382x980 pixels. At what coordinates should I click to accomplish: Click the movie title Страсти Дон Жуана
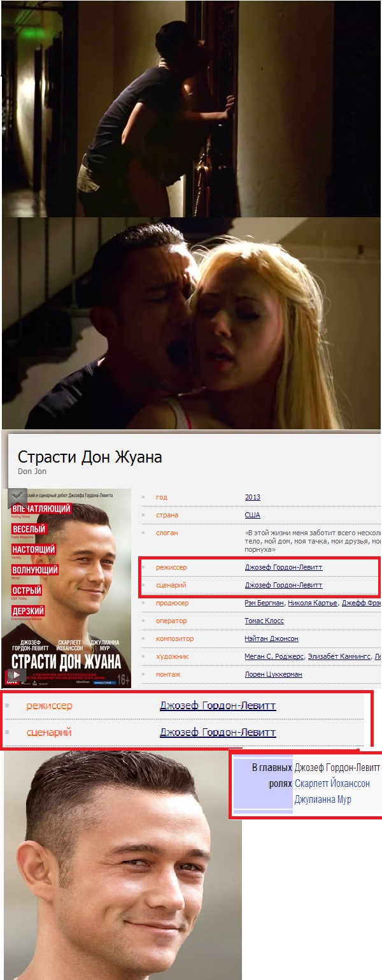pyautogui.click(x=90, y=457)
